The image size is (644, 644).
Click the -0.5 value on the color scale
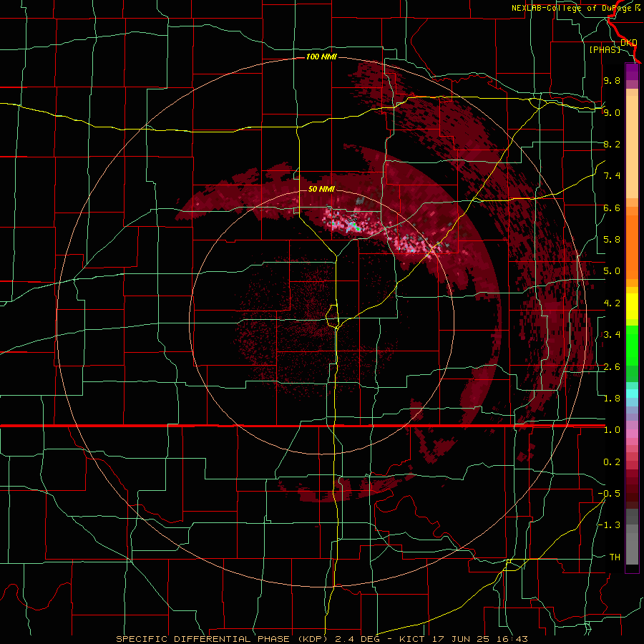[609, 494]
